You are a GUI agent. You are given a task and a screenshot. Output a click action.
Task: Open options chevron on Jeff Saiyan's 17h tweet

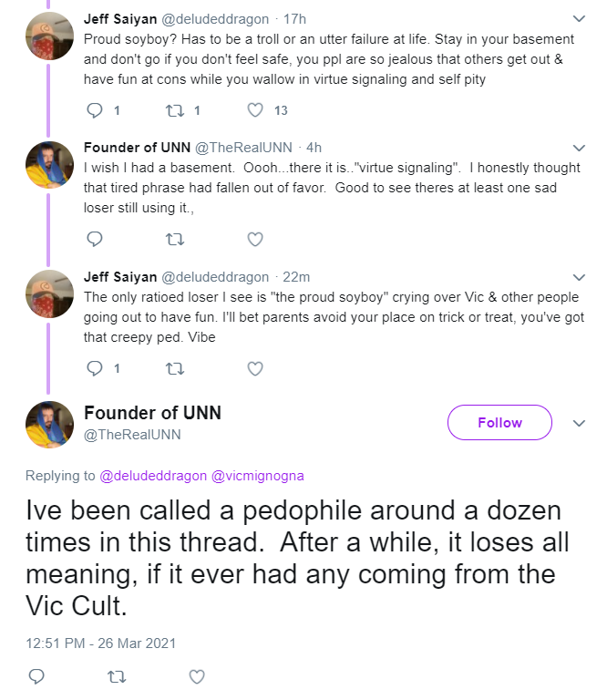(x=579, y=19)
